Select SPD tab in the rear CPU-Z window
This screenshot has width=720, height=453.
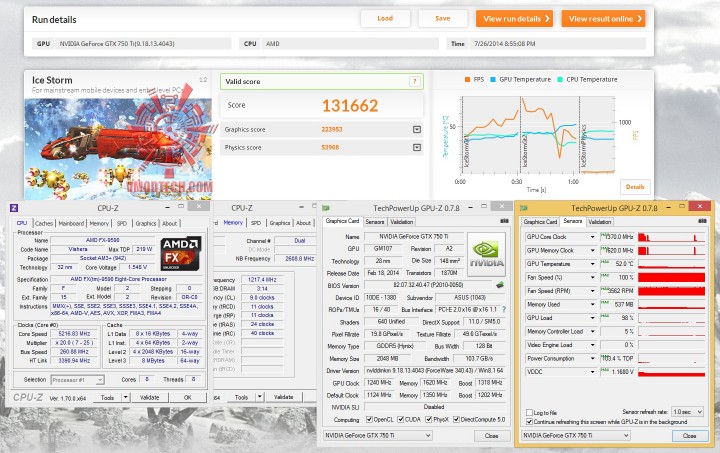(x=256, y=223)
